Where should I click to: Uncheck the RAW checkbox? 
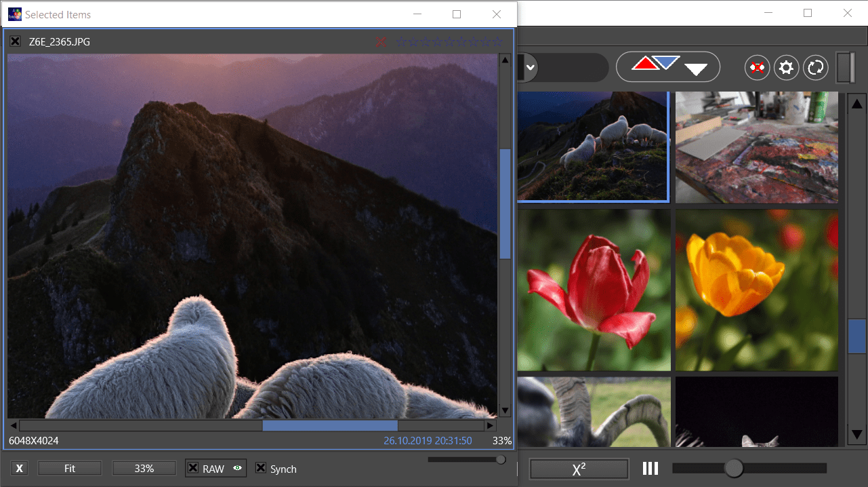click(x=193, y=469)
